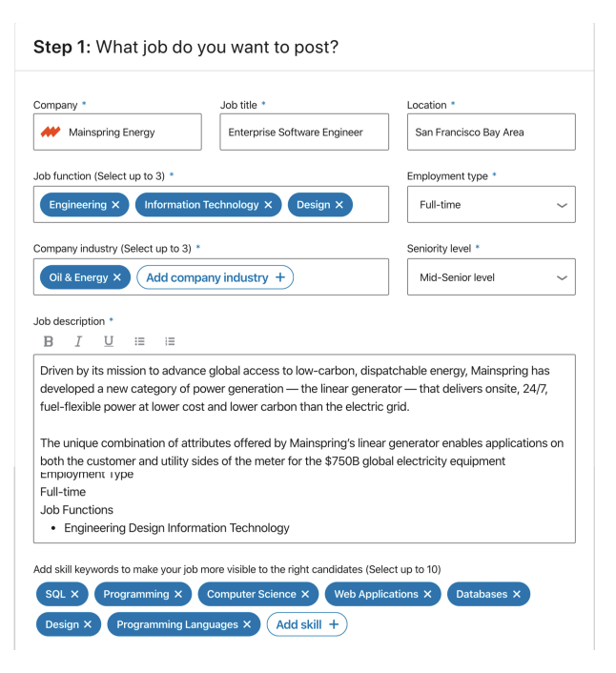The image size is (616, 673).
Task: Remove the Information Technology function tag
Action: [268, 205]
